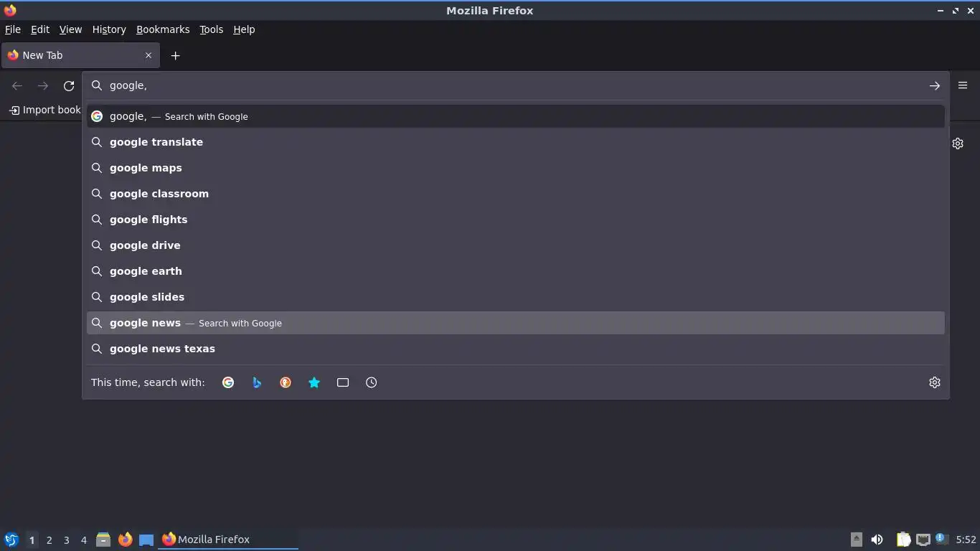Launch Firefox from the taskbar launcher

[x=125, y=540]
